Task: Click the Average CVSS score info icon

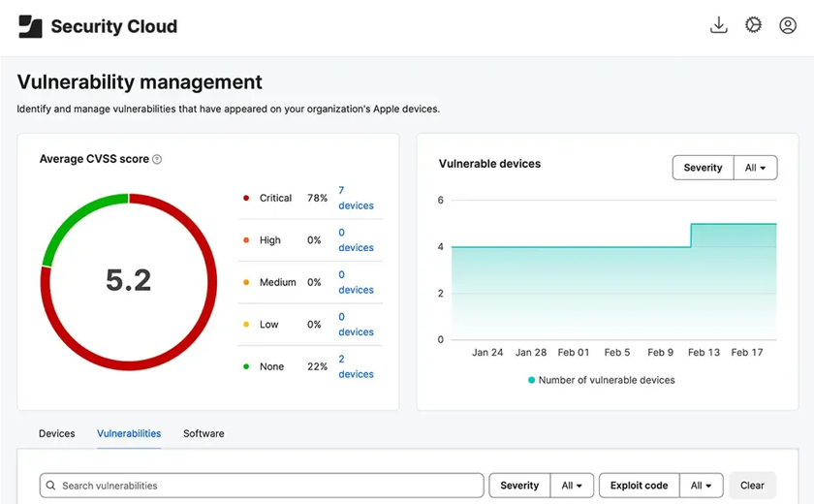Action: click(157, 159)
